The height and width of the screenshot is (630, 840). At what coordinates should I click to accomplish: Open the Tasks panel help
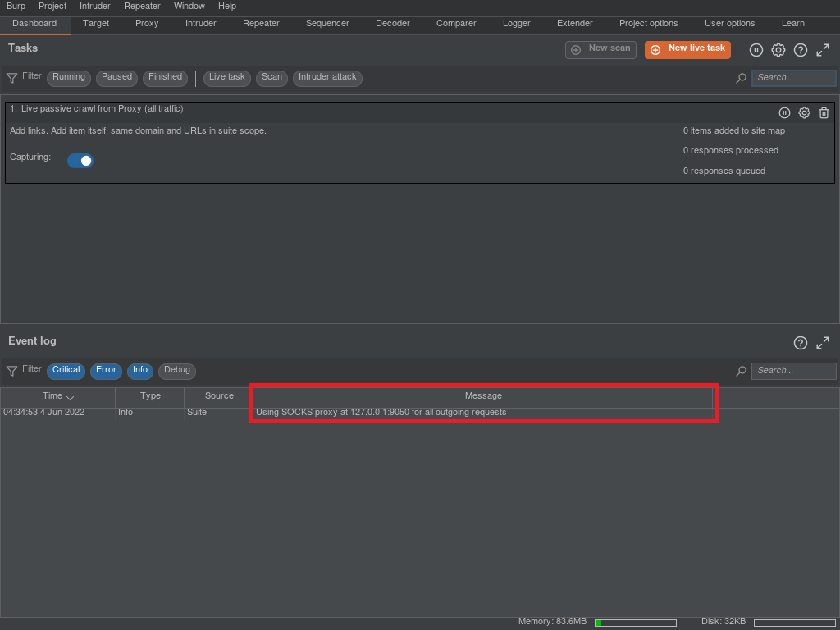tap(800, 49)
